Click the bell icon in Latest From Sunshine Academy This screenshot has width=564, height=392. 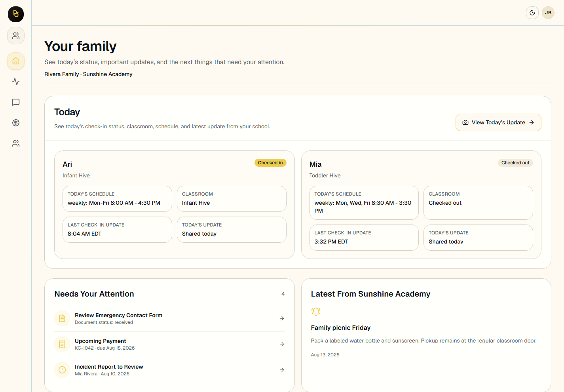[316, 312]
